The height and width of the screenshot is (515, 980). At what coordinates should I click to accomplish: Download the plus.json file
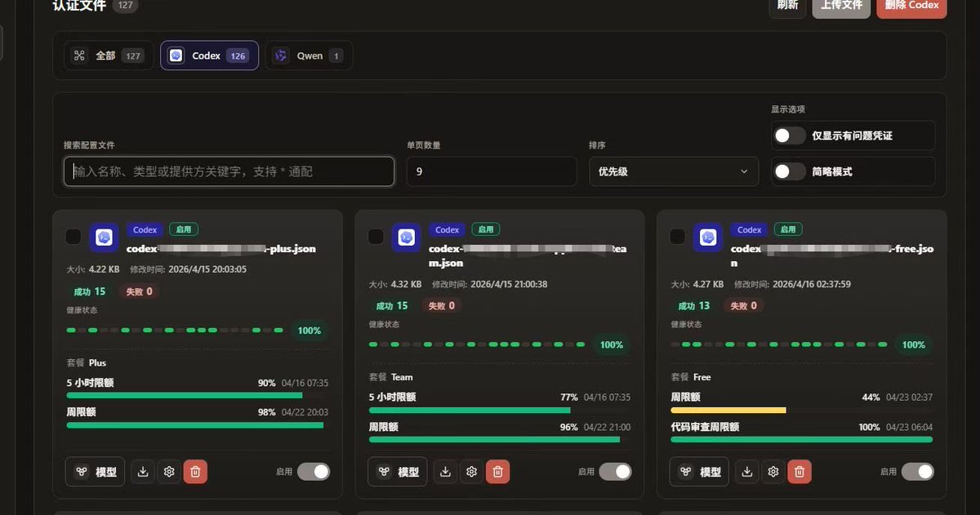point(143,472)
